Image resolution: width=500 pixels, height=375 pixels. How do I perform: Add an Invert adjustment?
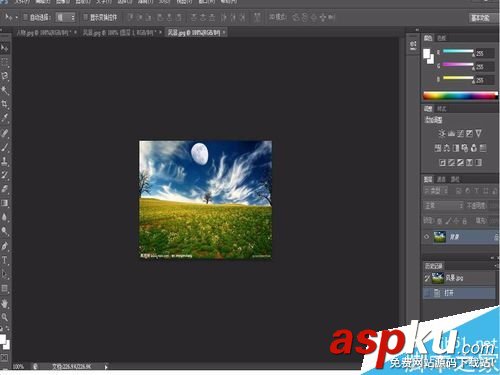coord(442,162)
